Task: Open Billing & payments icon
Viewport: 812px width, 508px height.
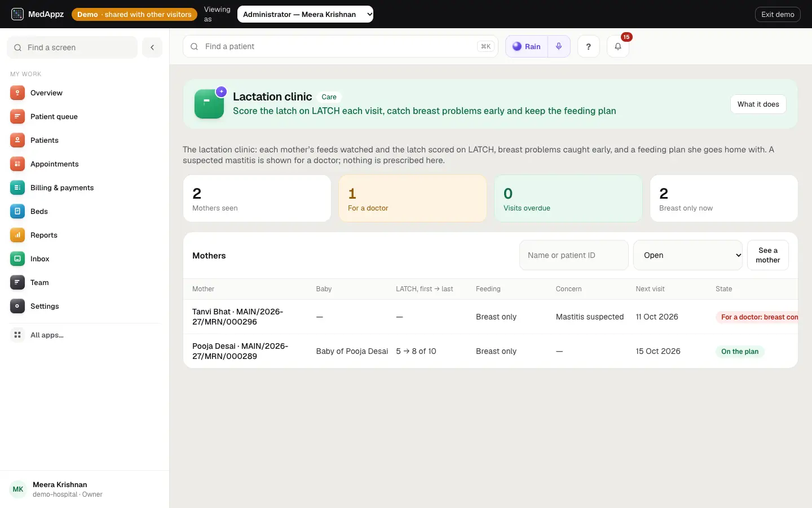Action: tap(17, 187)
